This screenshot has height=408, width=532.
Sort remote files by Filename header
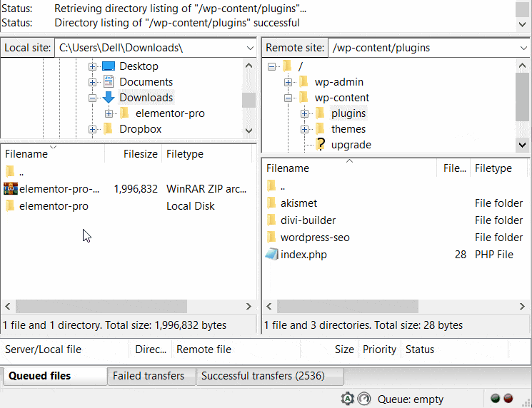(x=349, y=168)
